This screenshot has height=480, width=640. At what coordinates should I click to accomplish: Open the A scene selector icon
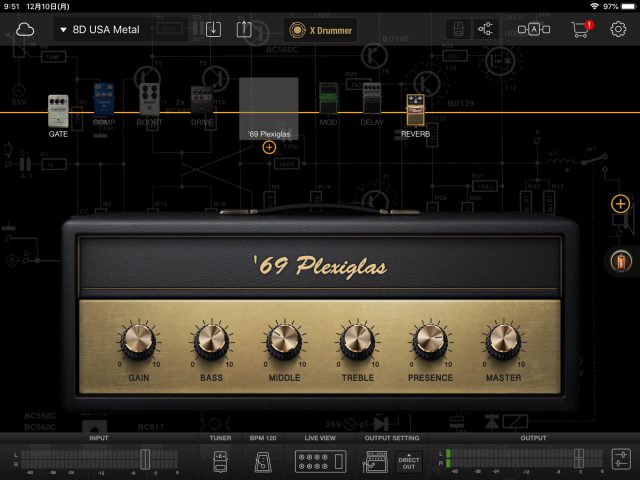click(x=533, y=29)
